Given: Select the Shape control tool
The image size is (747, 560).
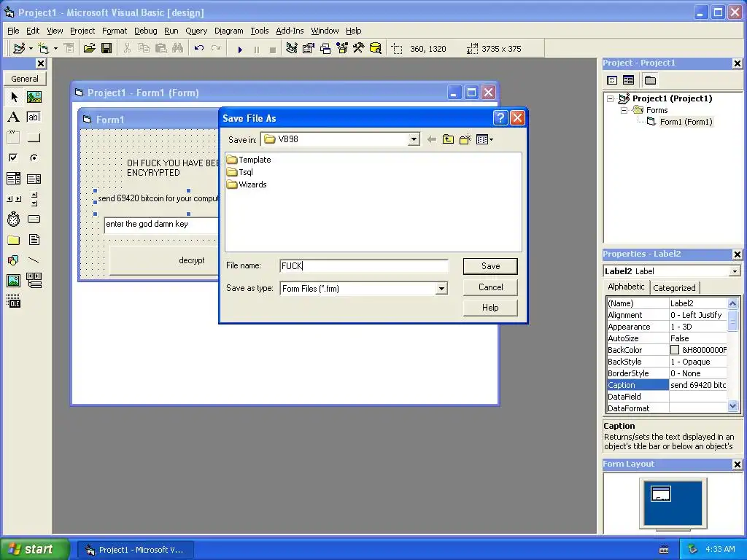Looking at the screenshot, I should (x=14, y=260).
